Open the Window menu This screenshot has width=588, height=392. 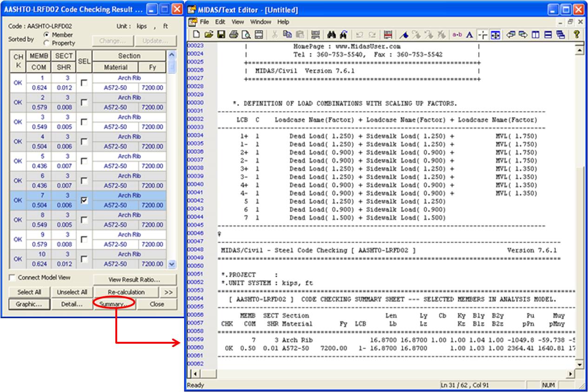point(260,22)
